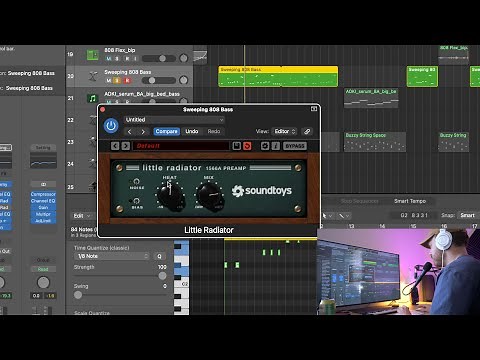This screenshot has height=360, width=480.
Task: Click the 808 Flex_bip track volume slider
Action: (159, 59)
